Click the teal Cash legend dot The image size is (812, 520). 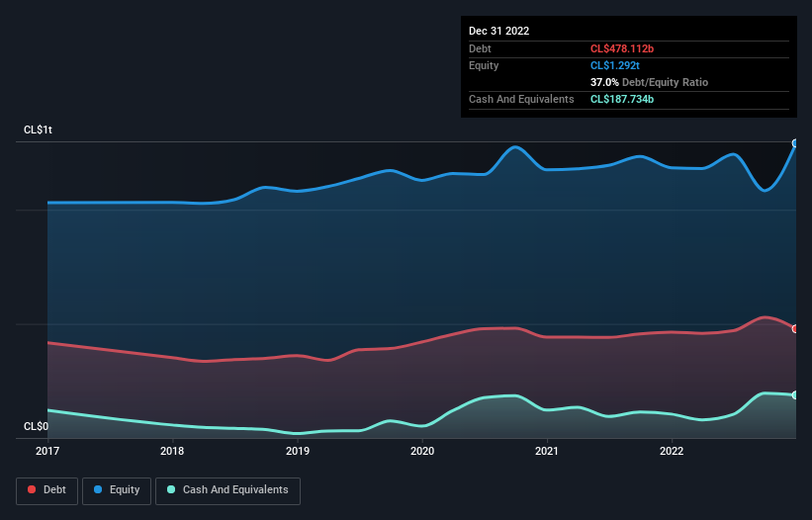tap(171, 489)
